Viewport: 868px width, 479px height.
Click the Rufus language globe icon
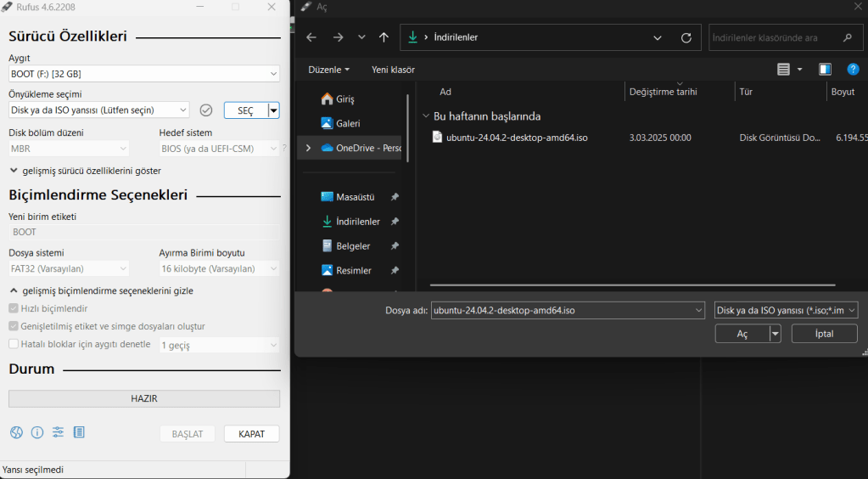pyautogui.click(x=16, y=432)
